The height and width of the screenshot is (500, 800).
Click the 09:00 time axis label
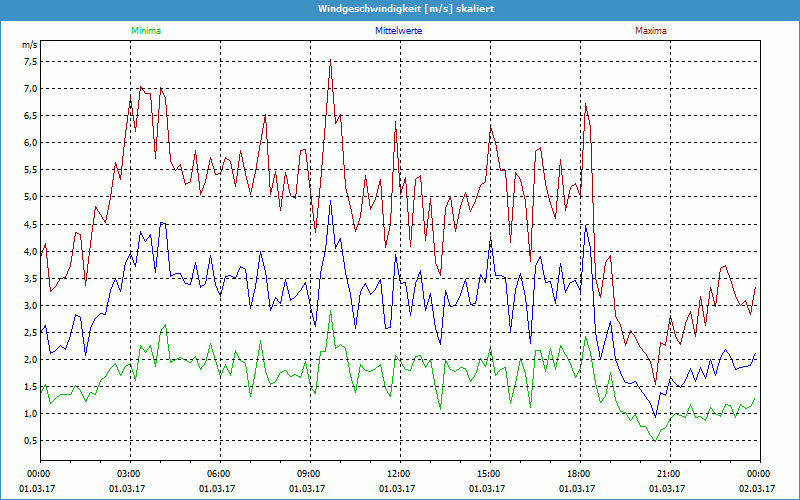pyautogui.click(x=310, y=473)
